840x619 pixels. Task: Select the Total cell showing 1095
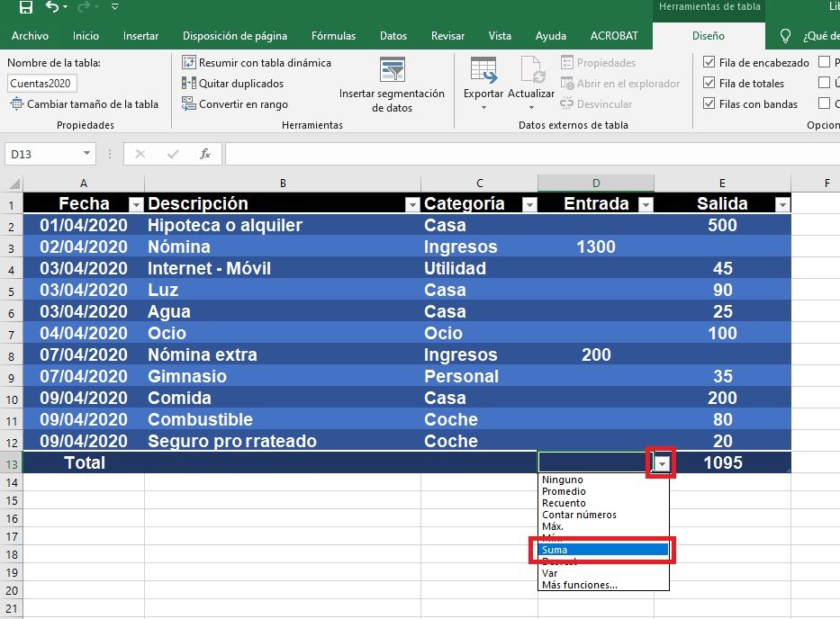[722, 463]
